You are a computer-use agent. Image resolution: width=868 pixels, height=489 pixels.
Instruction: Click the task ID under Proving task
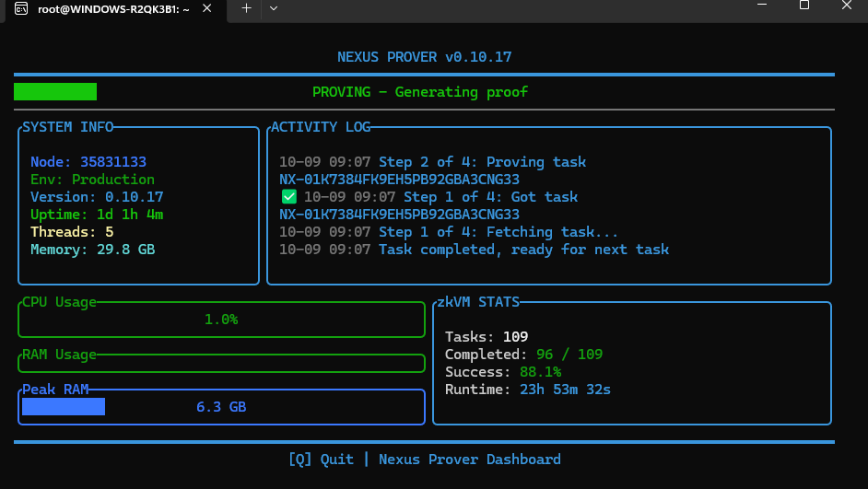click(399, 180)
